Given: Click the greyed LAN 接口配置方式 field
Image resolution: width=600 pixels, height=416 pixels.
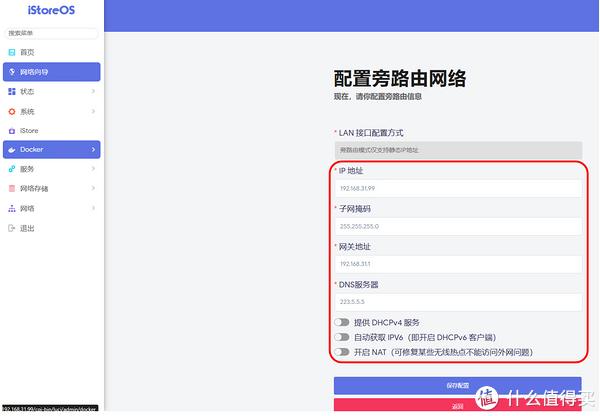Looking at the screenshot, I should [458, 150].
